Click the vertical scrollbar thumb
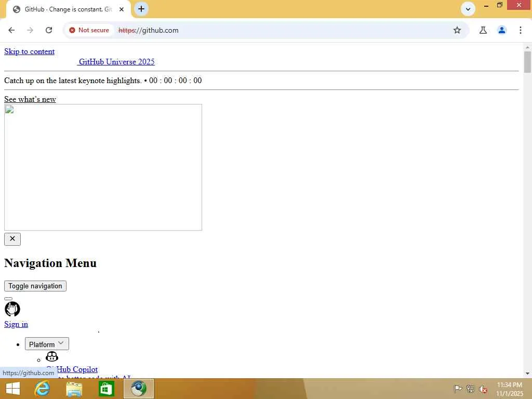The width and height of the screenshot is (532, 399). point(527,62)
